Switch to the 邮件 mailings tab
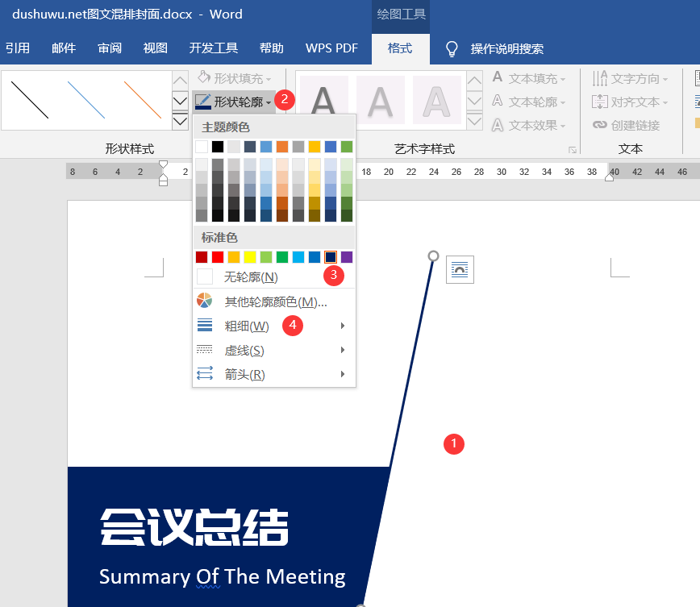Image resolution: width=700 pixels, height=607 pixels. click(64, 48)
